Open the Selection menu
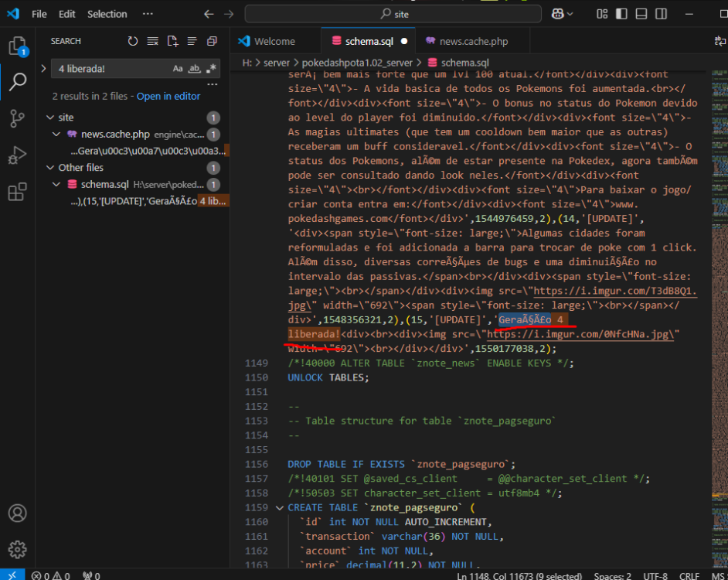 coord(107,14)
